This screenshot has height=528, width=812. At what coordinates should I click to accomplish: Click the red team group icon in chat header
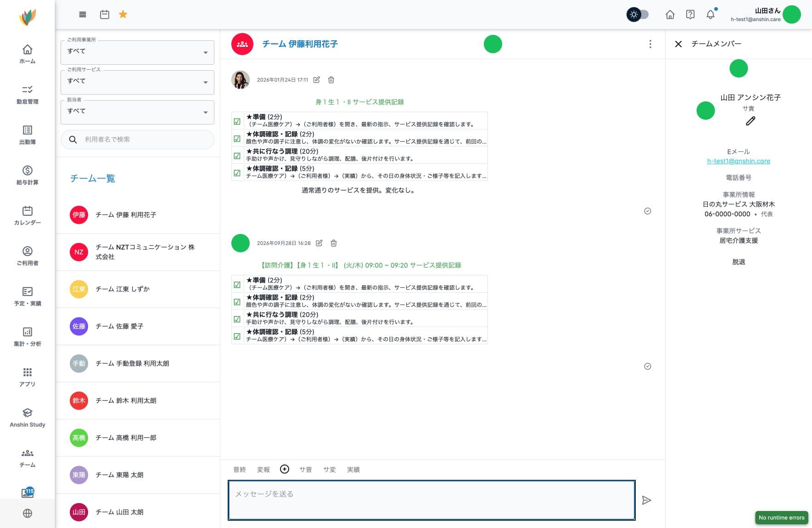(242, 44)
